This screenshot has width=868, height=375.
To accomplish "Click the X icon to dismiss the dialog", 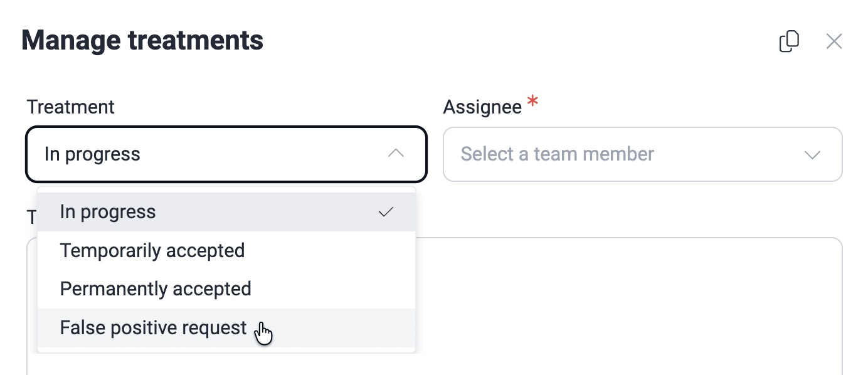I will point(834,41).
